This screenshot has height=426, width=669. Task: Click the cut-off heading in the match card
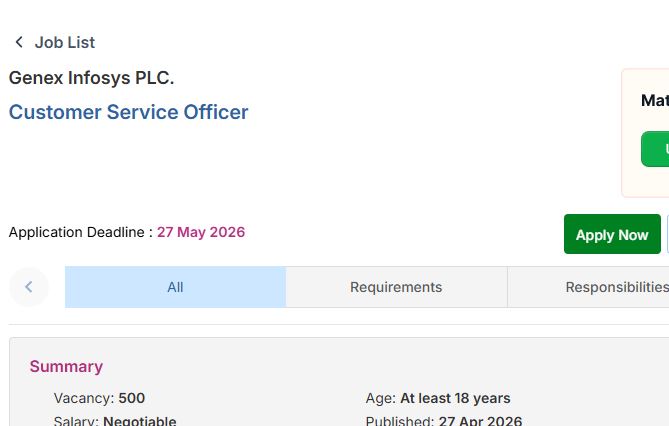[655, 100]
